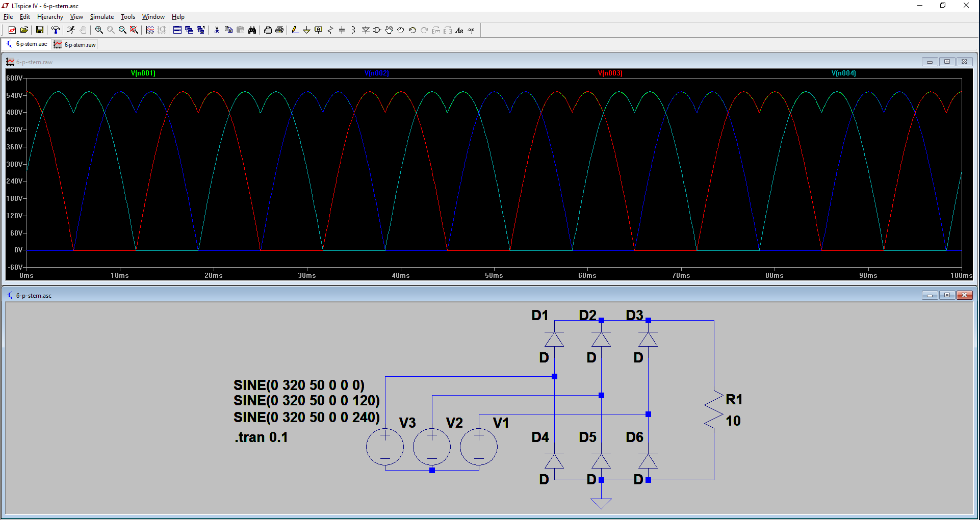980x520 pixels.
Task: Select the Drag hand tool
Action: click(401, 30)
